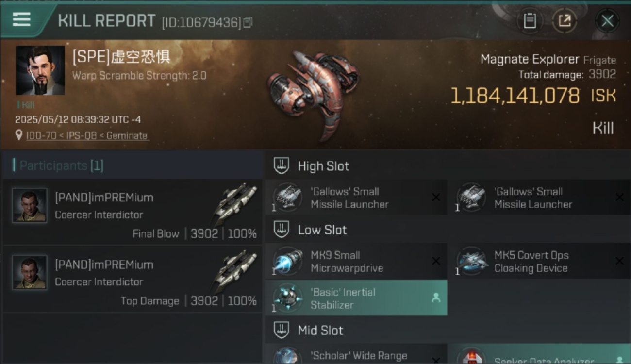The image size is (631, 364).
Task: Open location link I00-70 < IPS-QB < Geminate
Action: click(x=87, y=136)
